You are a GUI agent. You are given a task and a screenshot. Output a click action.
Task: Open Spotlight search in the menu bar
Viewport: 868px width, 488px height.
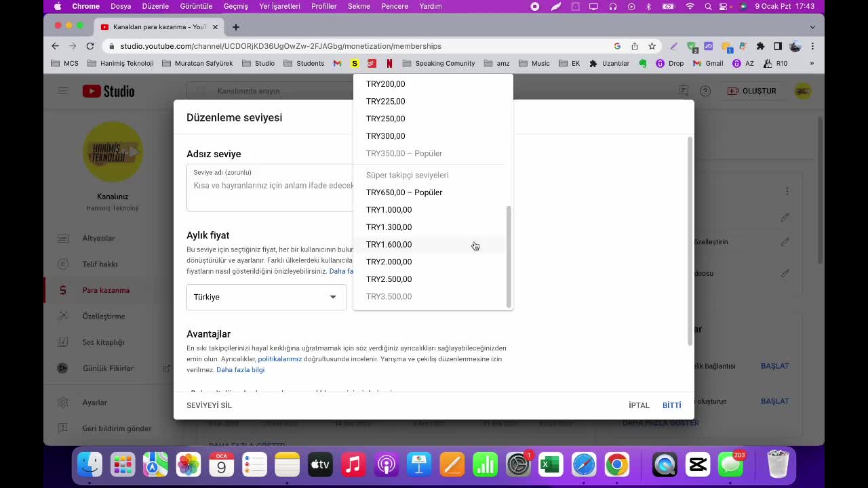(x=708, y=6)
